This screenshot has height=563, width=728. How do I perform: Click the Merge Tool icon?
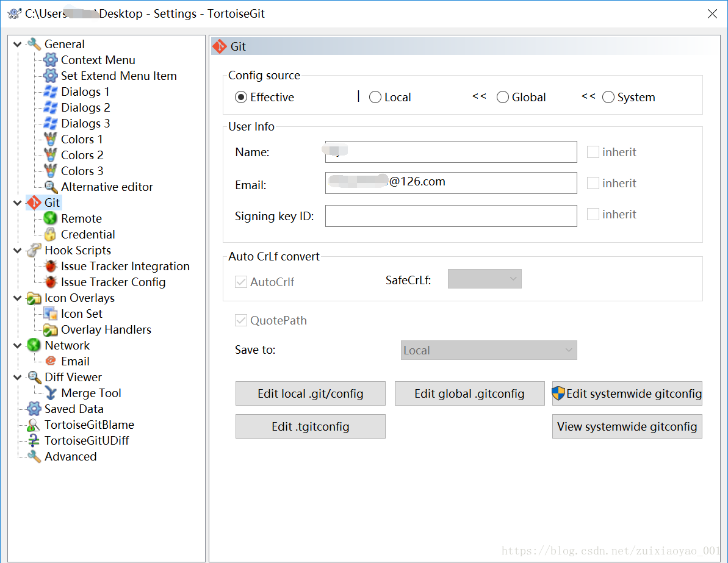point(50,393)
